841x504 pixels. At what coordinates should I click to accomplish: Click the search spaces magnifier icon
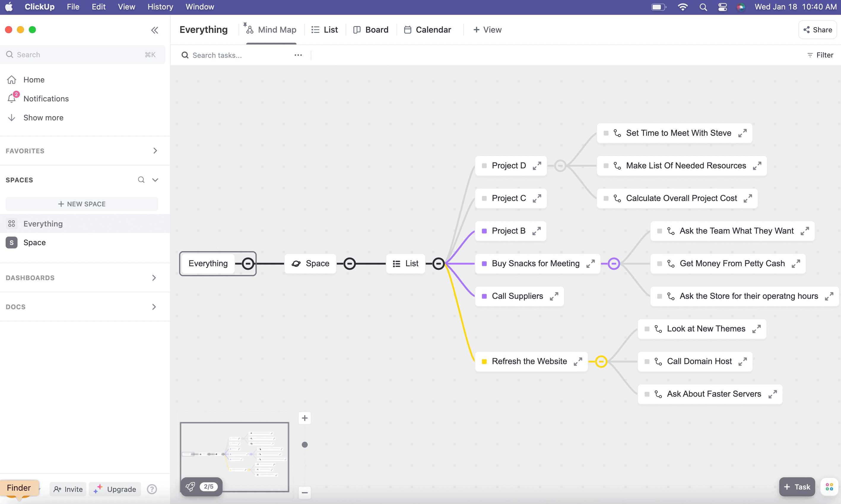(141, 180)
